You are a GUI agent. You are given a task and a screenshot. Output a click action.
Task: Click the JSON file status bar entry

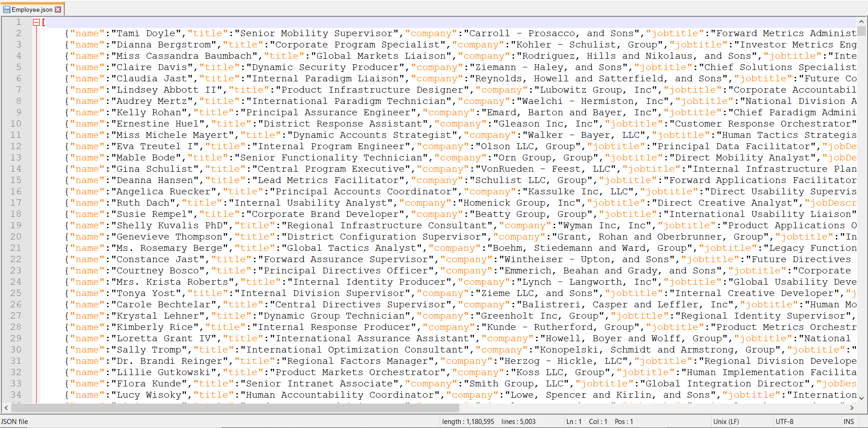click(x=14, y=421)
